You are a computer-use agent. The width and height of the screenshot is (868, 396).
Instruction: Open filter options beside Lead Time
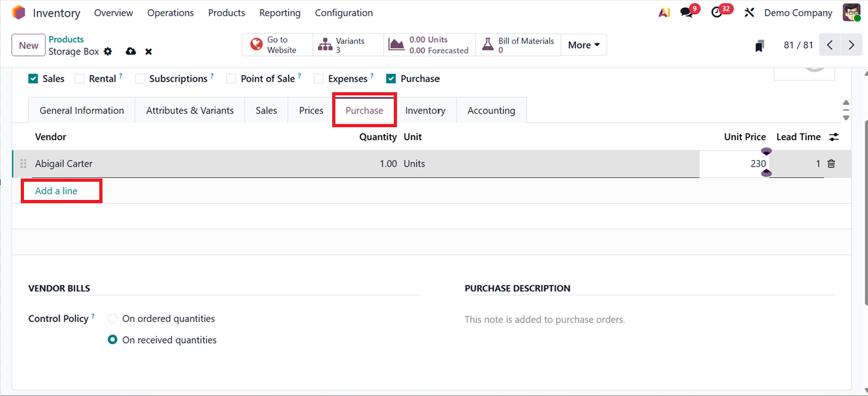pos(834,137)
